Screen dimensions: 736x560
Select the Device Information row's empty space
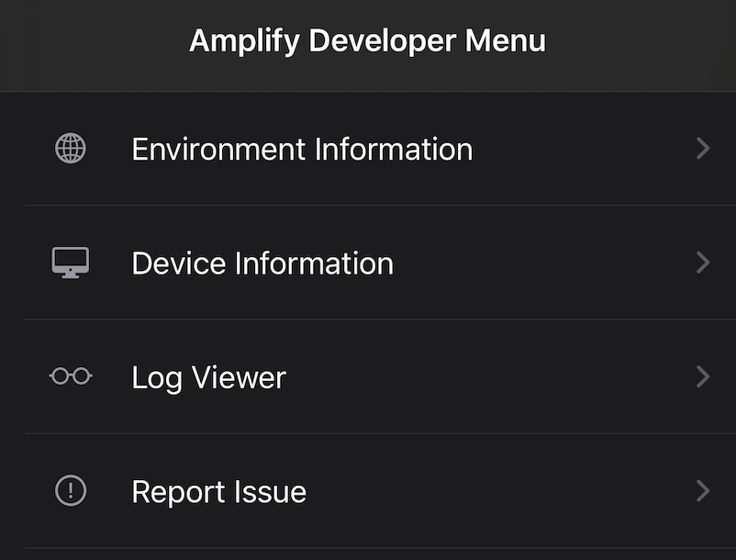[x=544, y=263]
